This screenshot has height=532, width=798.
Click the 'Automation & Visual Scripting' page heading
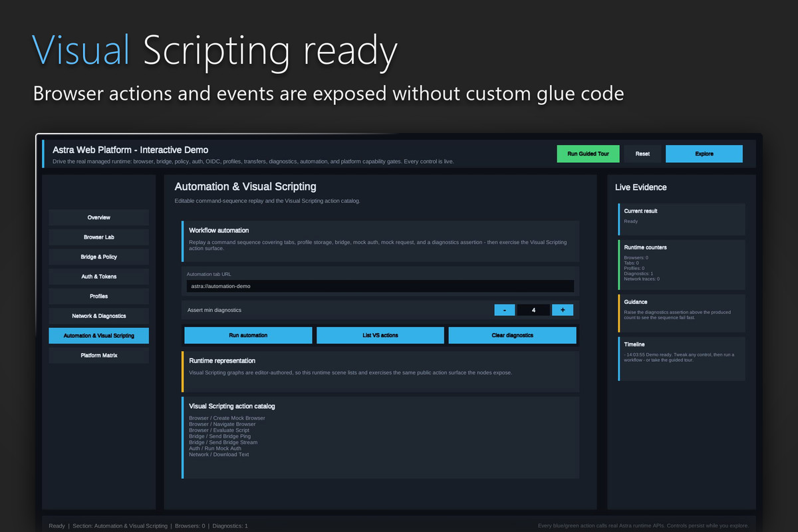[245, 187]
